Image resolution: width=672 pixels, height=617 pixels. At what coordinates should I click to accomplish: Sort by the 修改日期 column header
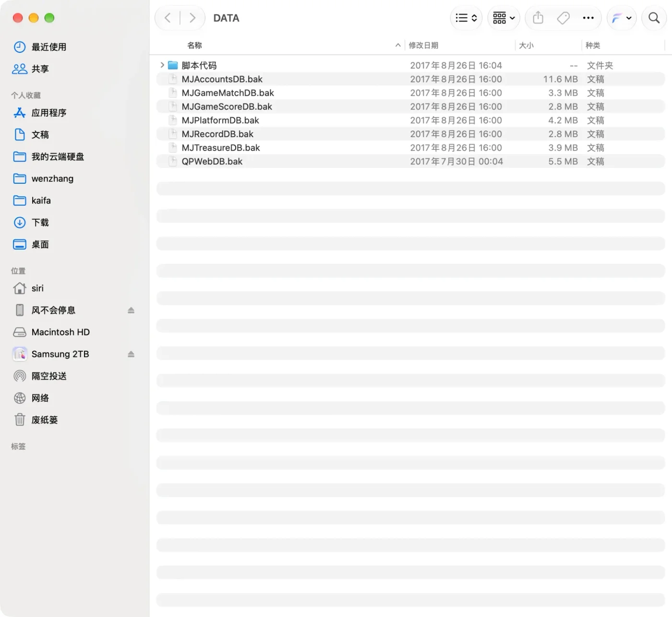pos(423,45)
